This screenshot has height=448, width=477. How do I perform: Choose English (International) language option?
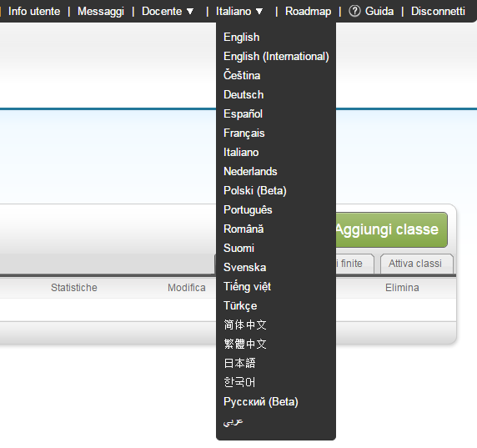click(x=276, y=56)
